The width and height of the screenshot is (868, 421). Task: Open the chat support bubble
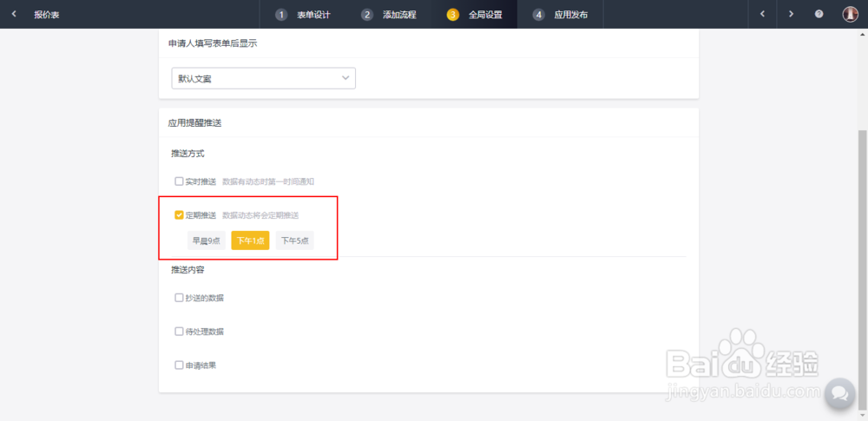point(839,394)
